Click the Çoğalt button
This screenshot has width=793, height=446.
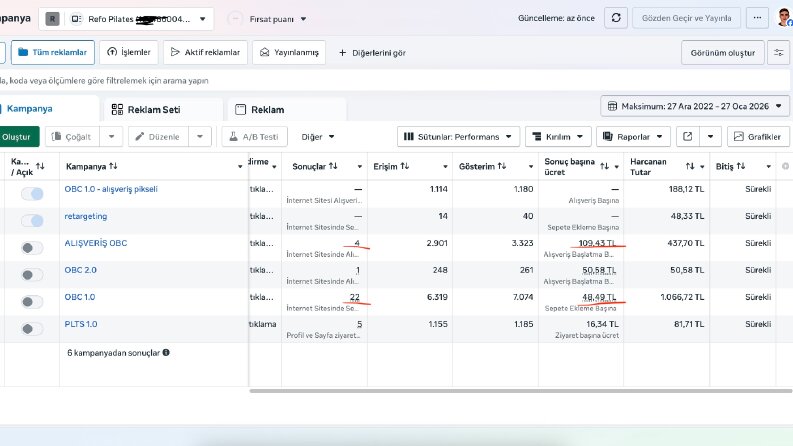click(73, 137)
